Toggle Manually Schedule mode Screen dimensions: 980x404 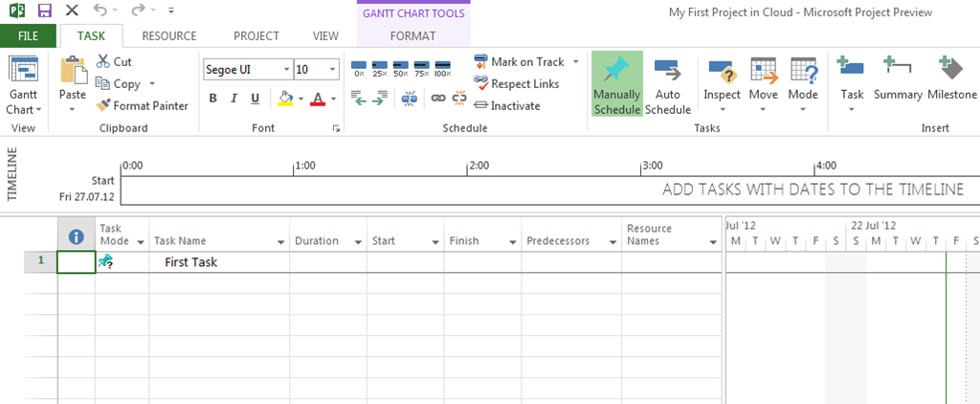[x=616, y=84]
